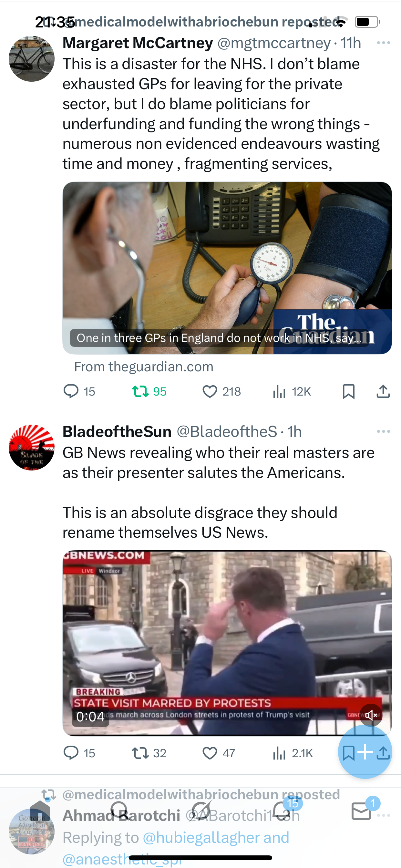Open BladeoftheSun's profile avatar

pyautogui.click(x=32, y=448)
